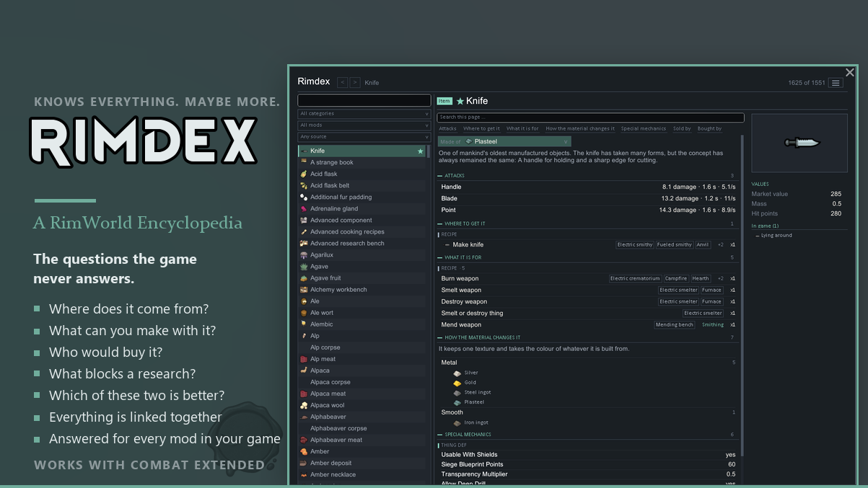Screen dimensions: 868x488
Task: Click the Advanced cooking recipes icon
Action: (304, 231)
